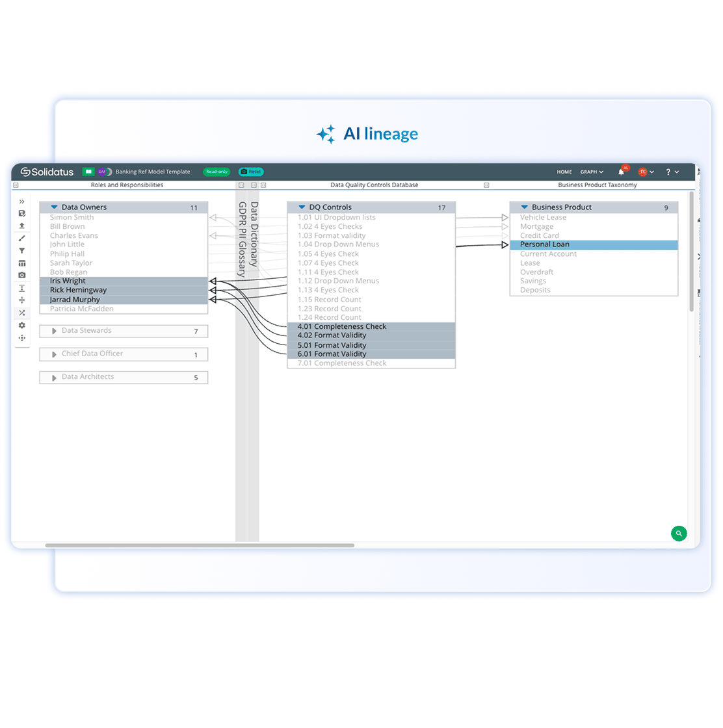Click the filter icon in left toolbar
The width and height of the screenshot is (723, 728).
21,251
